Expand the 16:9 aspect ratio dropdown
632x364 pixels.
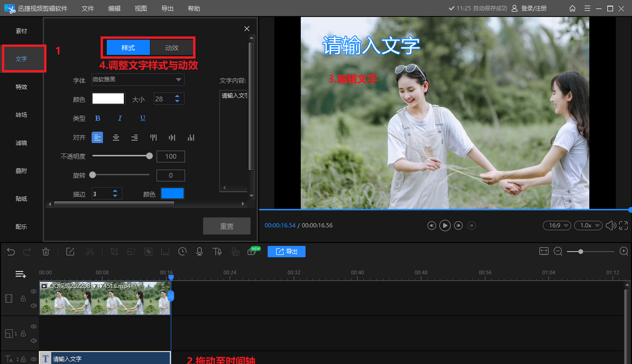(557, 225)
